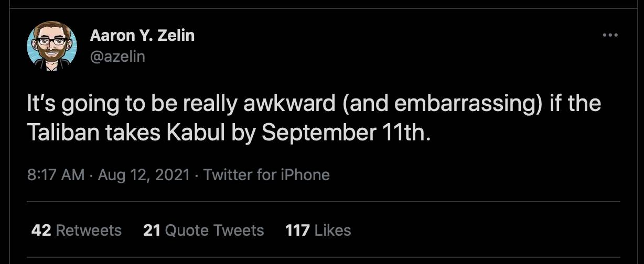Click the number 21 quote count

151,230
